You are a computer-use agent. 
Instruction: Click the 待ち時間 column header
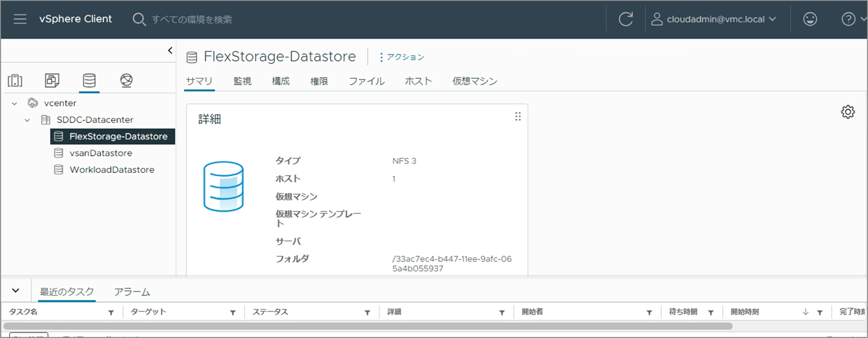click(x=683, y=312)
